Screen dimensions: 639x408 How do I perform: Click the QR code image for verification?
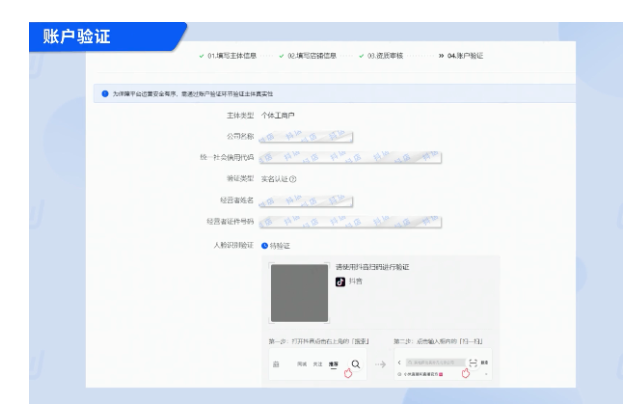[x=299, y=293]
